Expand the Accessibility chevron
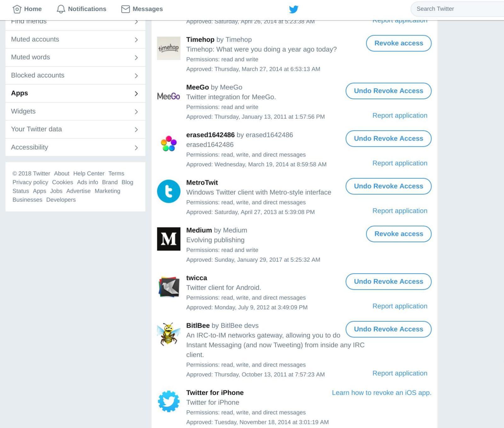The width and height of the screenshot is (504, 428). click(x=136, y=148)
